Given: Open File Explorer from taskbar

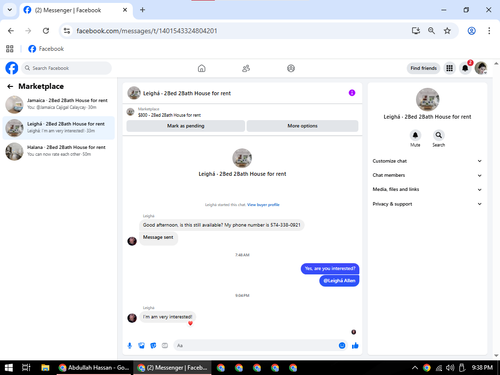Looking at the screenshot, I should pyautogui.click(x=45, y=368).
